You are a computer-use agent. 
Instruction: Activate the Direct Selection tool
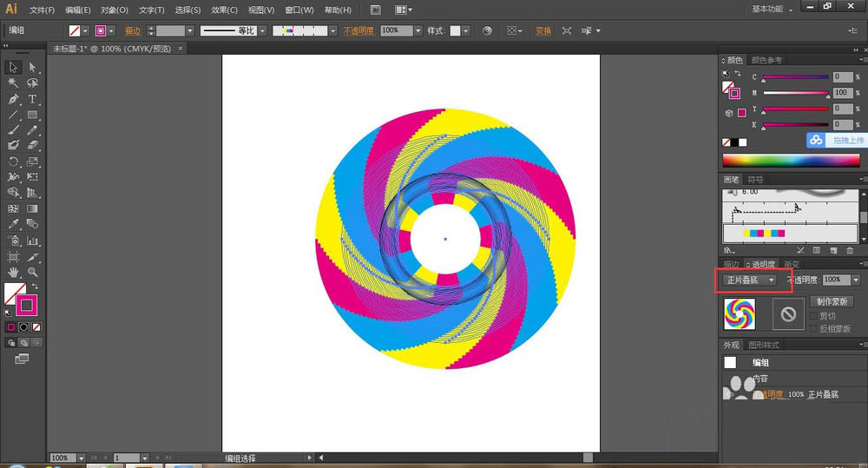[32, 67]
